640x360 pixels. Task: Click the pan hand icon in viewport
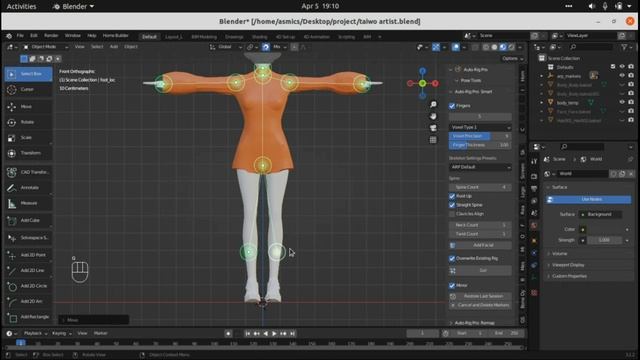click(433, 117)
